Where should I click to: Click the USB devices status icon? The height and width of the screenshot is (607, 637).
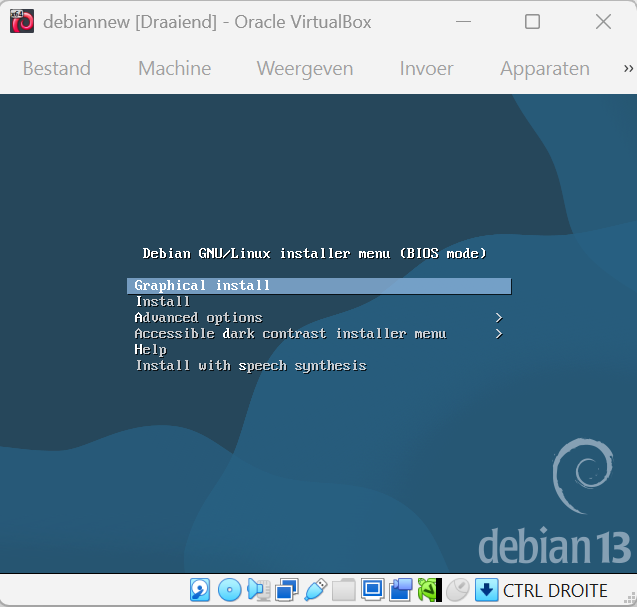(x=316, y=590)
